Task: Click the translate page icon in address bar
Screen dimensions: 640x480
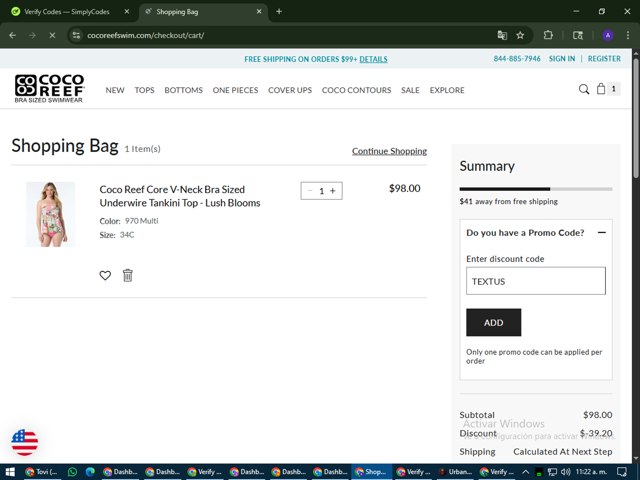Action: click(x=502, y=36)
